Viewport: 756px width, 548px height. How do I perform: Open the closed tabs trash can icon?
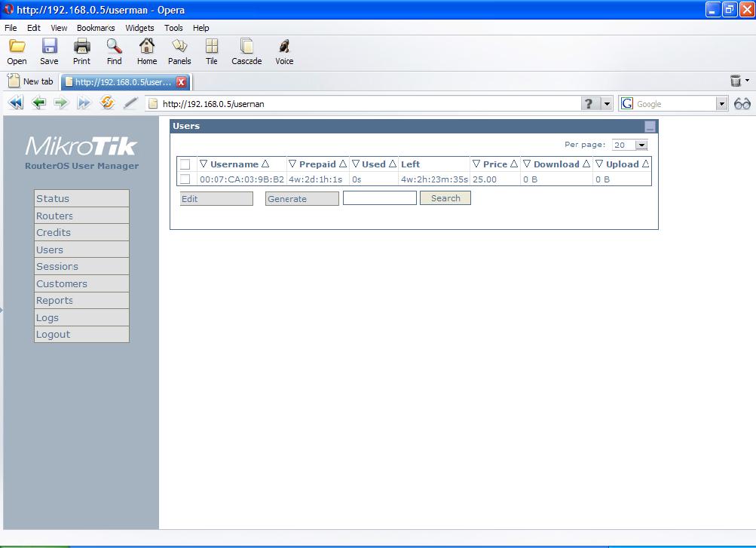[x=735, y=81]
